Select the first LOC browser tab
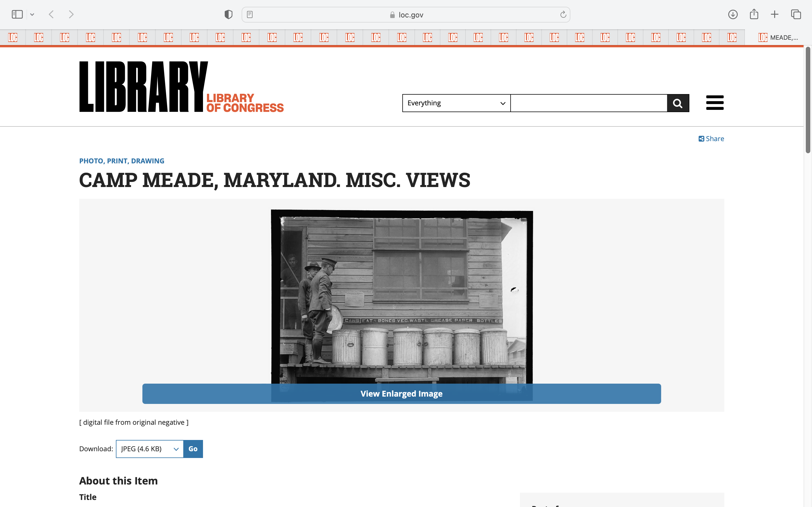Viewport: 812px width, 507px height. [13, 37]
